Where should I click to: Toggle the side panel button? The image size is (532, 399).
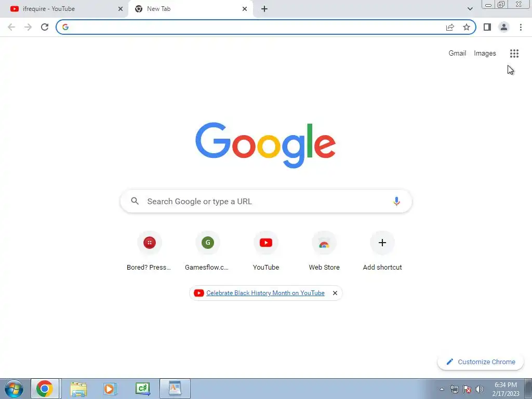(x=487, y=27)
